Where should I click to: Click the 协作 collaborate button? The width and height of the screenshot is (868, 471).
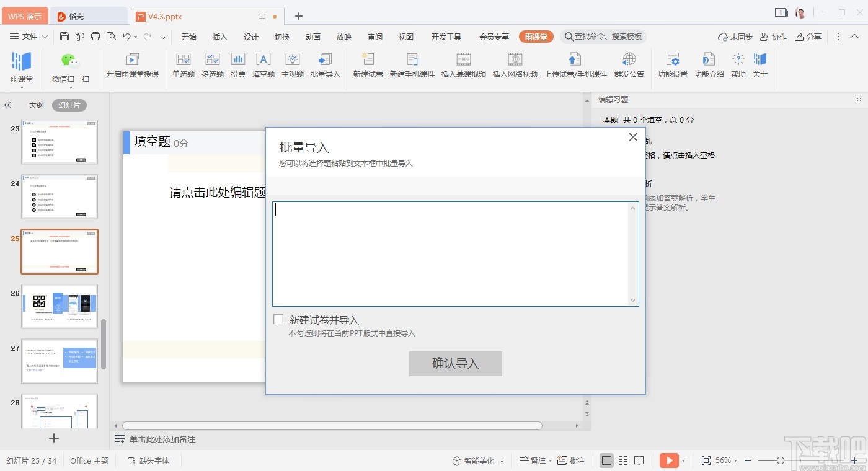tap(774, 37)
